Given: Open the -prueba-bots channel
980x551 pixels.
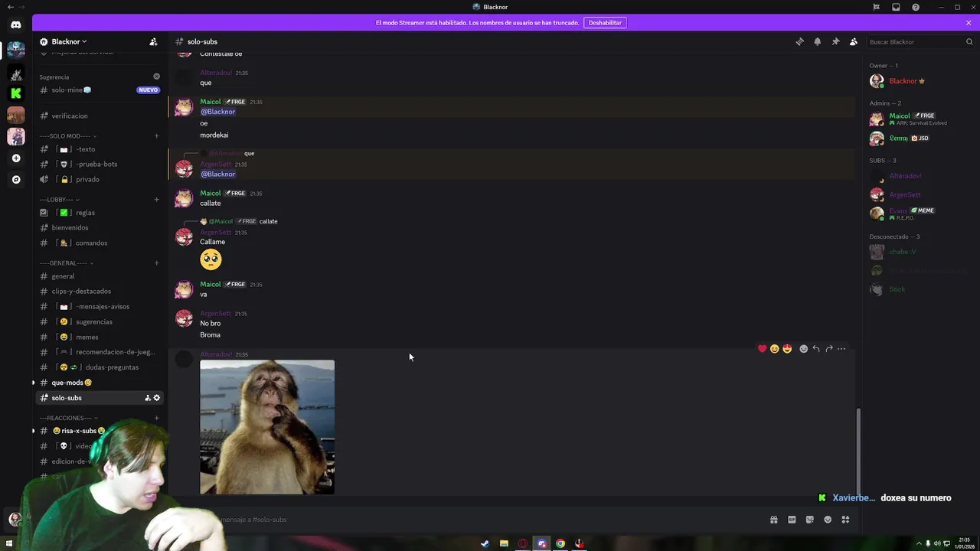Looking at the screenshot, I should [100, 164].
